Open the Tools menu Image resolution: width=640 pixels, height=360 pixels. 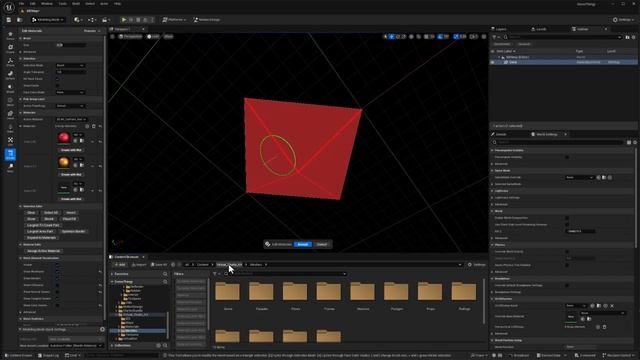62,4
